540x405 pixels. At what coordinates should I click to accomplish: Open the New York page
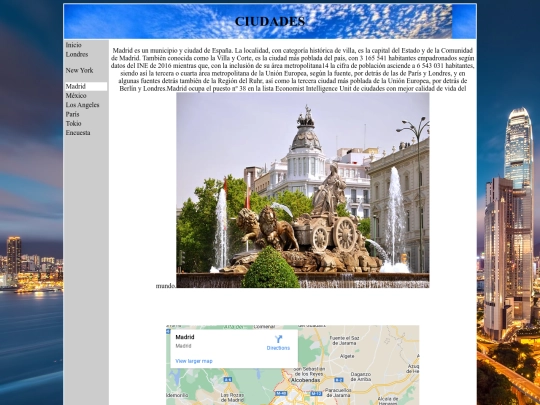(x=79, y=70)
